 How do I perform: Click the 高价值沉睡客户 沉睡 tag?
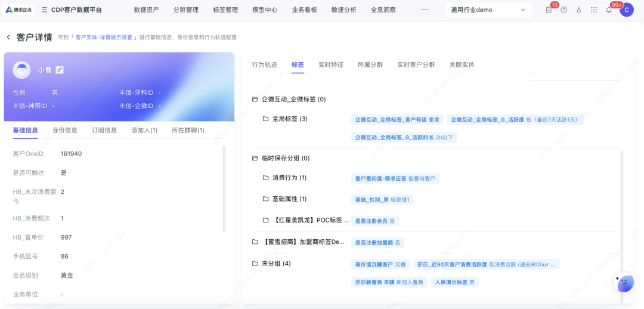(x=380, y=264)
